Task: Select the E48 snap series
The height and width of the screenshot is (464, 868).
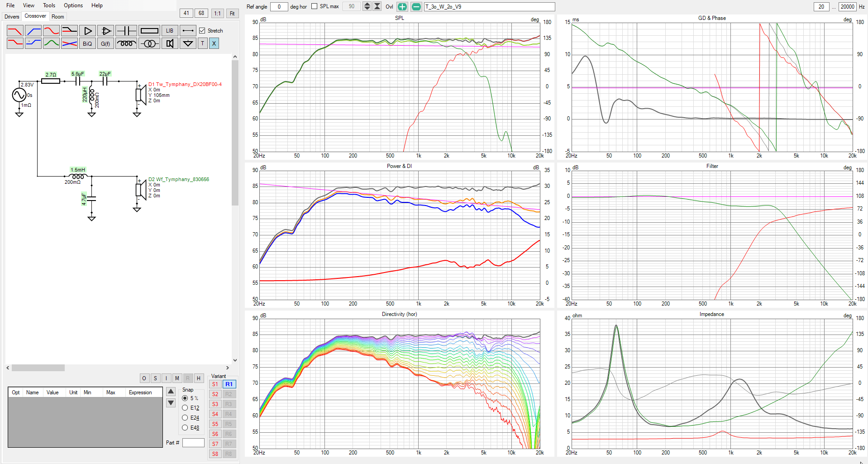Action: 185,428
